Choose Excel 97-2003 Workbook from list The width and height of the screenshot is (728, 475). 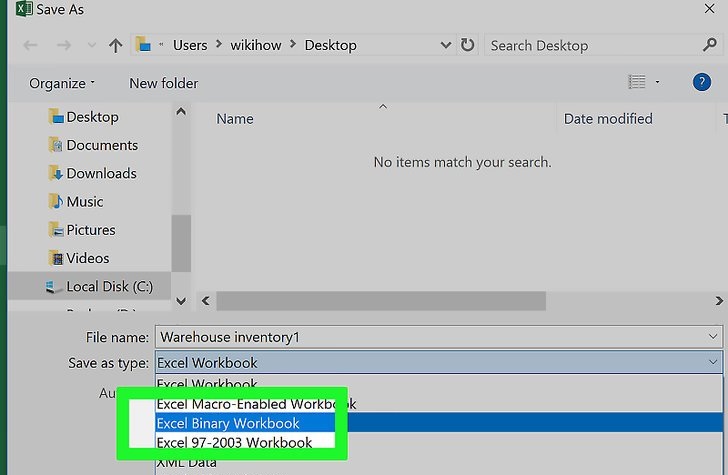coord(439,442)
